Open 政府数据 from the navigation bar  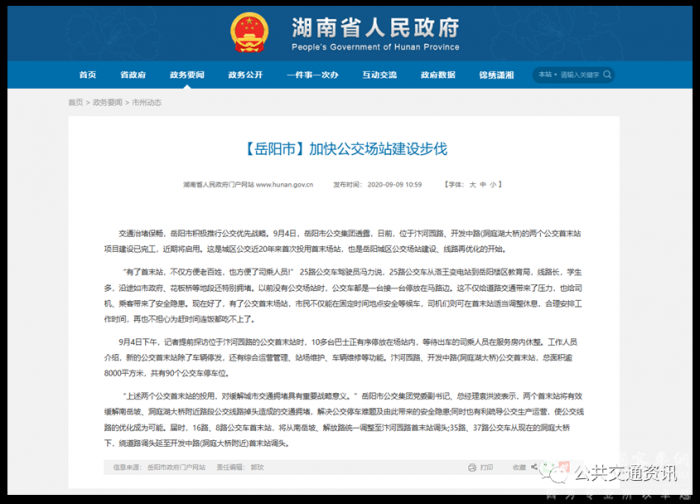click(x=438, y=75)
